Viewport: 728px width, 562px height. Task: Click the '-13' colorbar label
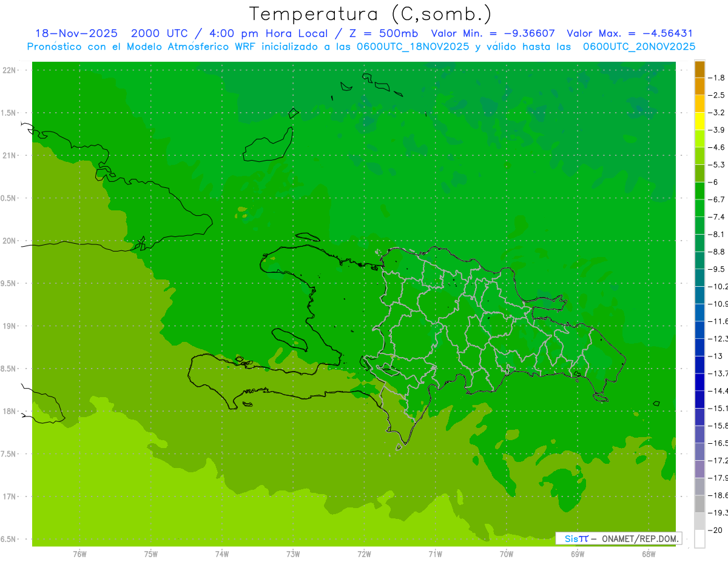pos(715,356)
